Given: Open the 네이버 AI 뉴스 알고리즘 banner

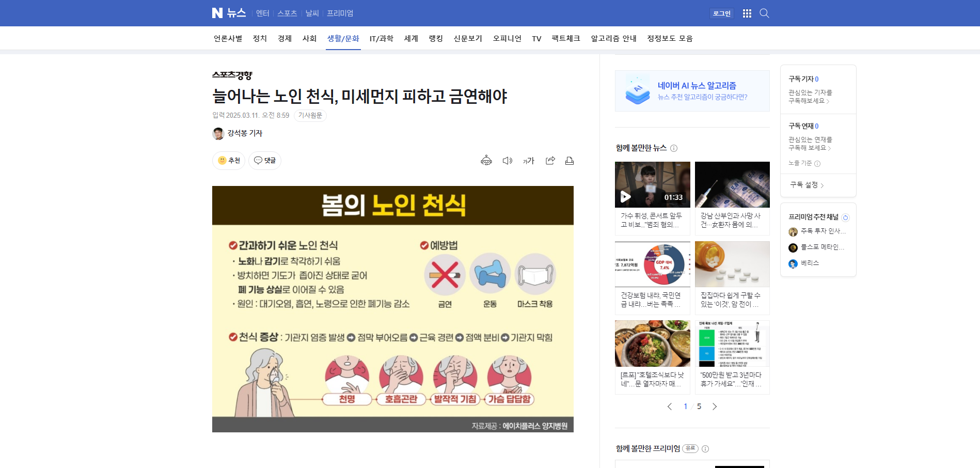Looking at the screenshot, I should [692, 91].
